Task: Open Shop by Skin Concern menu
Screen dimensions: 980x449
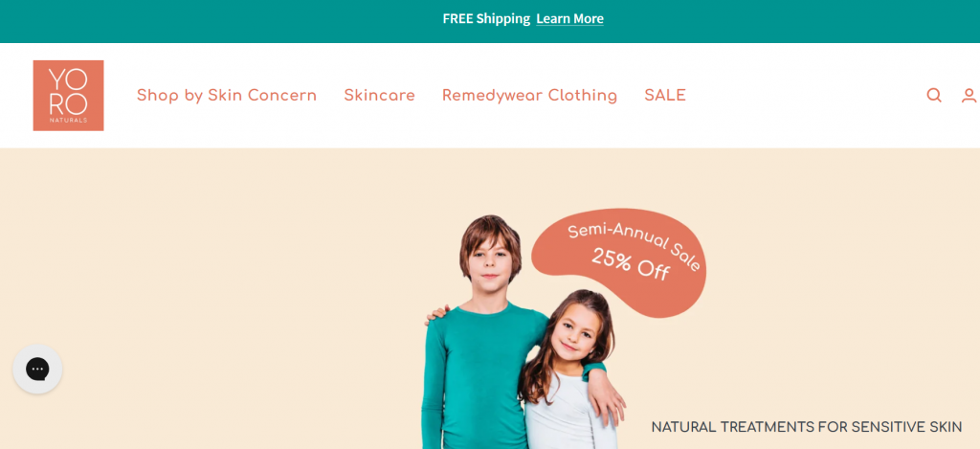Action: click(227, 95)
